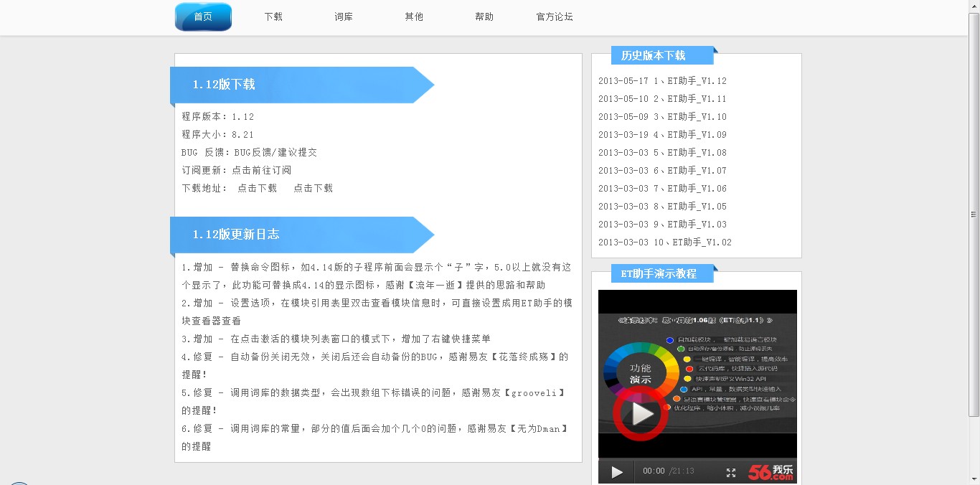Open the 下载 navigation menu
This screenshot has width=980, height=485.
point(273,17)
